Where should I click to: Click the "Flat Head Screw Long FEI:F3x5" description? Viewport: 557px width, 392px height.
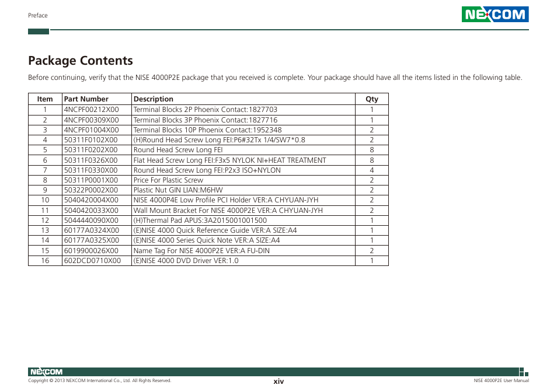[229, 160]
